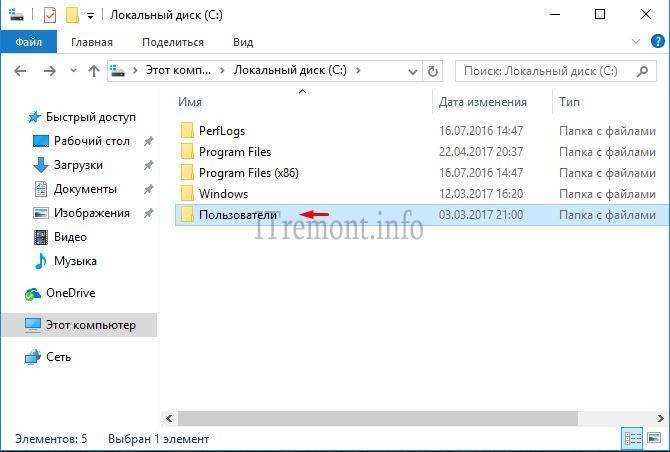Click the horizontal scrollbar left arrow

point(170,418)
